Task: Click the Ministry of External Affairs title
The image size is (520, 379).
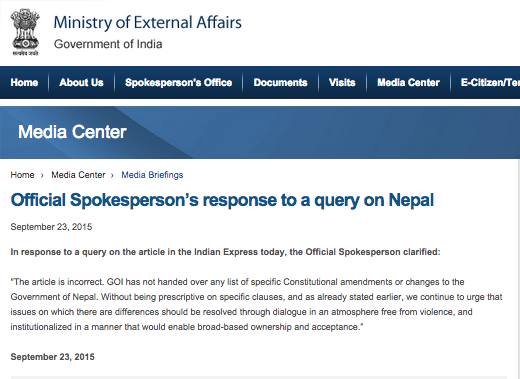Action: pyautogui.click(x=147, y=23)
